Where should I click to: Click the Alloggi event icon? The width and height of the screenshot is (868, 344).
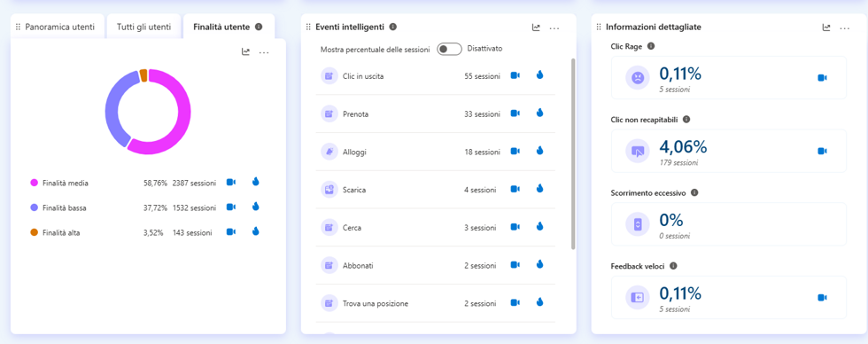(329, 152)
